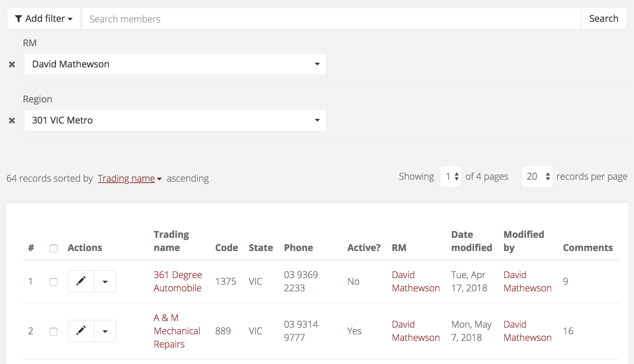The height and width of the screenshot is (364, 634).
Task: Open the Add filter menu
Action: pos(44,19)
